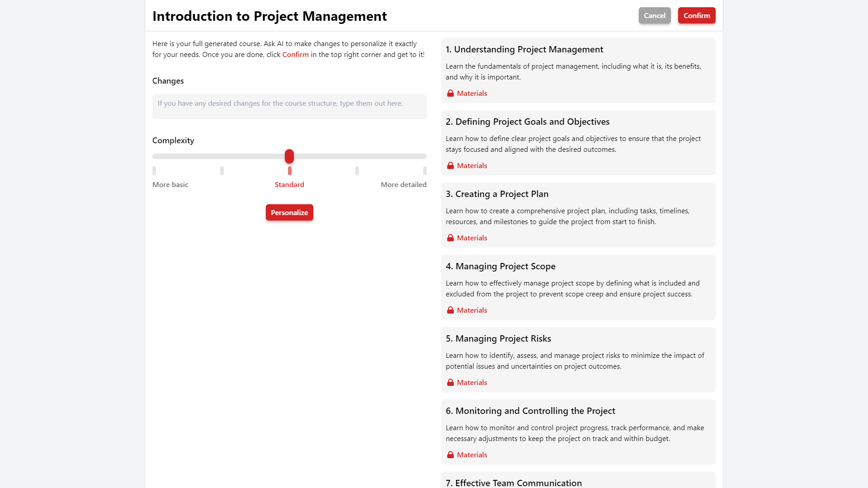Click lock icon under Defining Project Goals

[450, 166]
